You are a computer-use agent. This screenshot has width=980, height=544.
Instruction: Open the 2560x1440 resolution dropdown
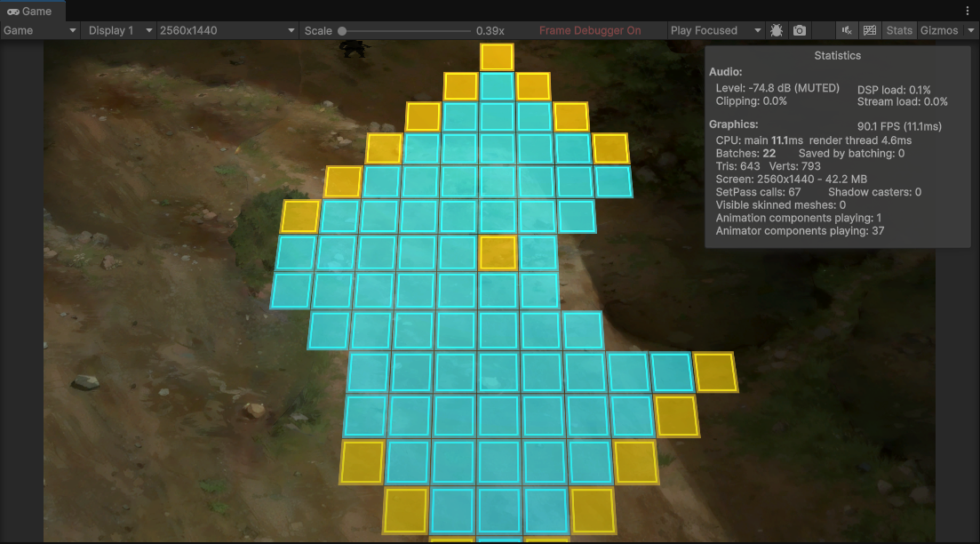click(x=227, y=30)
